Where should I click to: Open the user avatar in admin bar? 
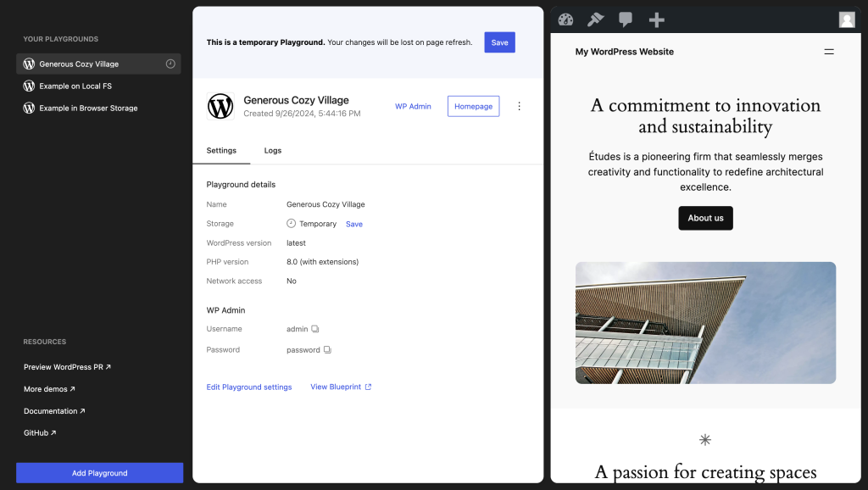click(847, 20)
